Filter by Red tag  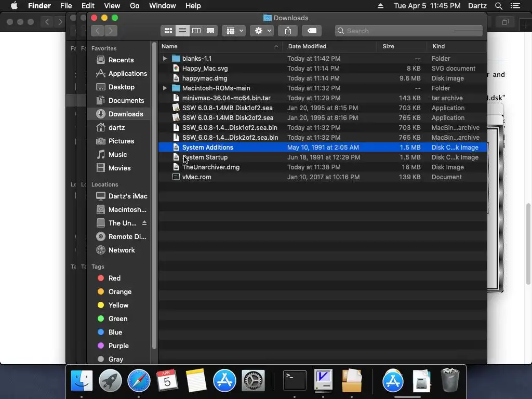[x=119, y=278]
